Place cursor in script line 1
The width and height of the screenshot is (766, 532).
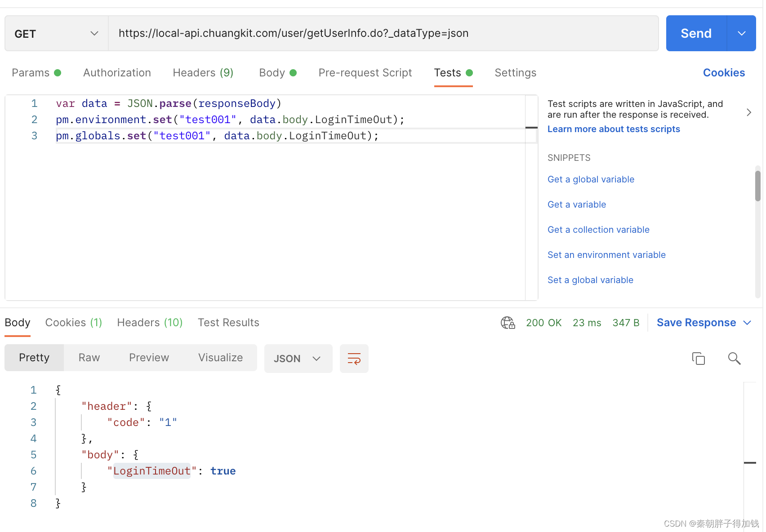169,103
